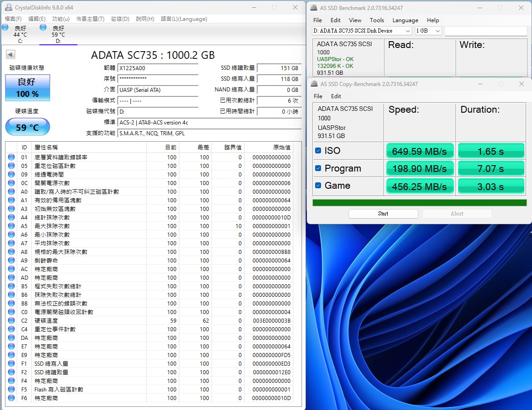
Task: Click status orb for attribute E9
Action: [x=11, y=355]
